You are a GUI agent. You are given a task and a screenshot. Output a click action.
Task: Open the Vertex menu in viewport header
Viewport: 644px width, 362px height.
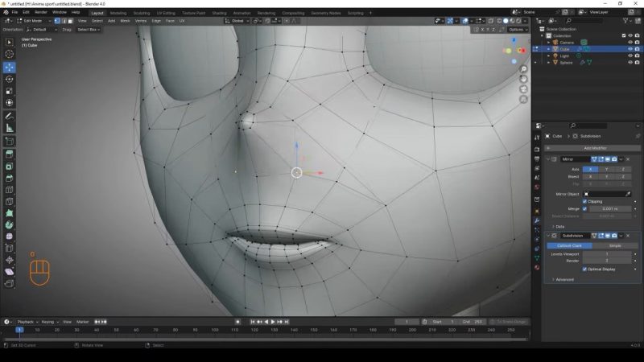pos(140,20)
